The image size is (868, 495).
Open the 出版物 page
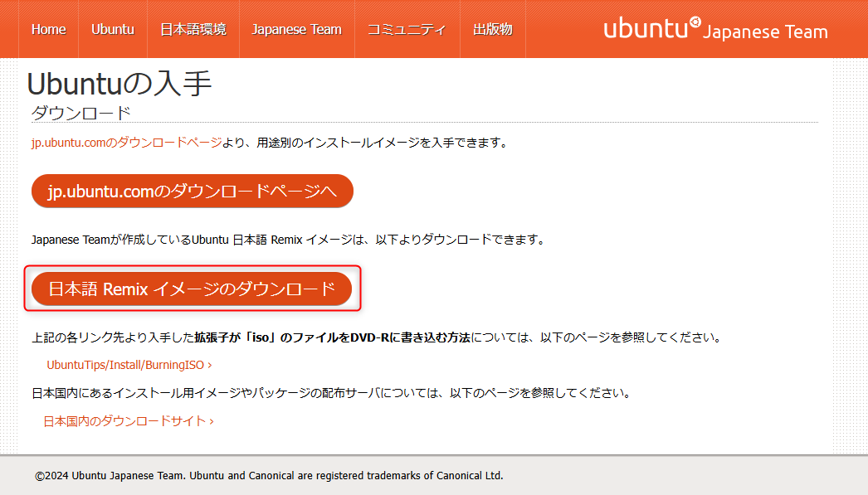pyautogui.click(x=493, y=28)
